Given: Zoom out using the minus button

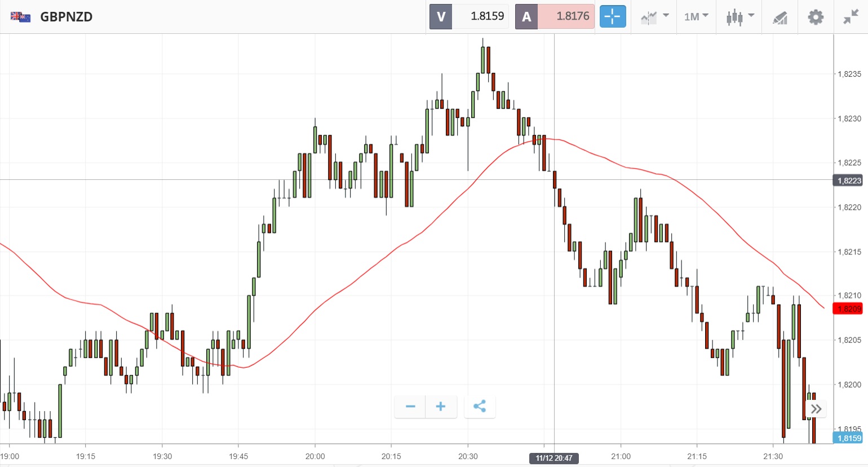Looking at the screenshot, I should click(410, 407).
